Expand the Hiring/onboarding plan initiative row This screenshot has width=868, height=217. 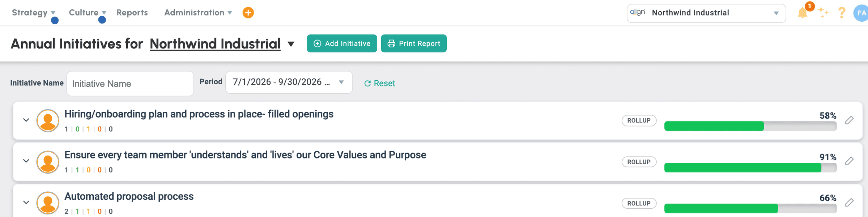26,120
